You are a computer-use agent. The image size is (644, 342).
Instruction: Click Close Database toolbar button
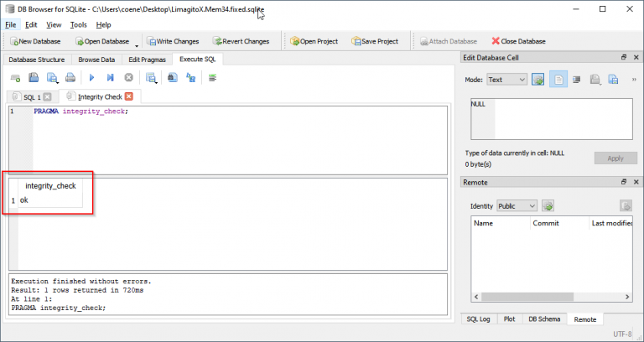click(x=519, y=41)
